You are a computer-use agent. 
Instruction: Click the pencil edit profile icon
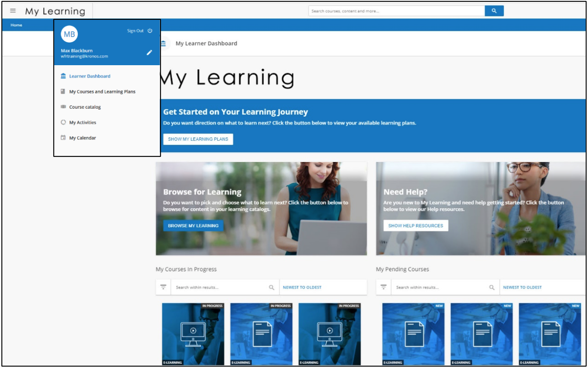(149, 52)
